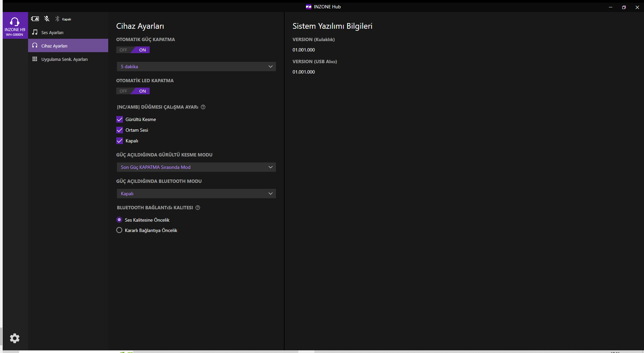Screen dimensions: 644x353
Task: Switch Otomatik Güç Kapatma to OFF
Action: (x=123, y=50)
